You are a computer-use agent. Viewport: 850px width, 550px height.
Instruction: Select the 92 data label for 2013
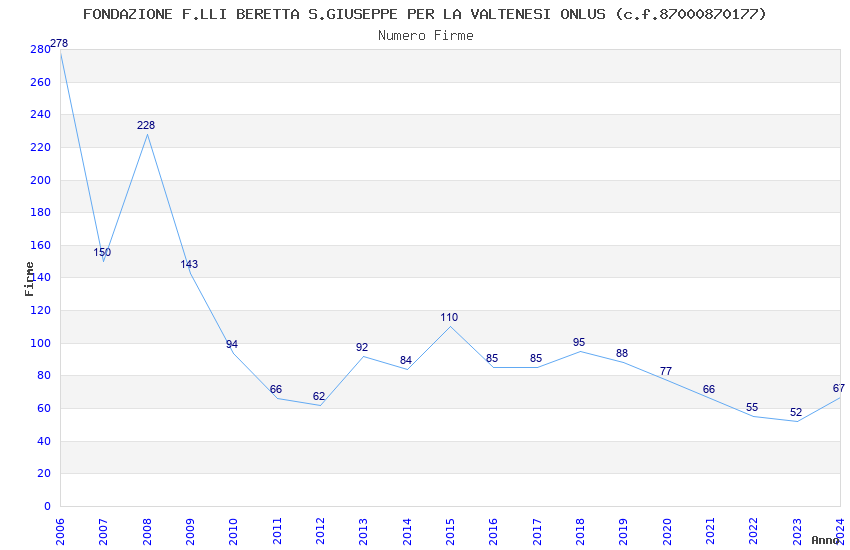(x=362, y=347)
